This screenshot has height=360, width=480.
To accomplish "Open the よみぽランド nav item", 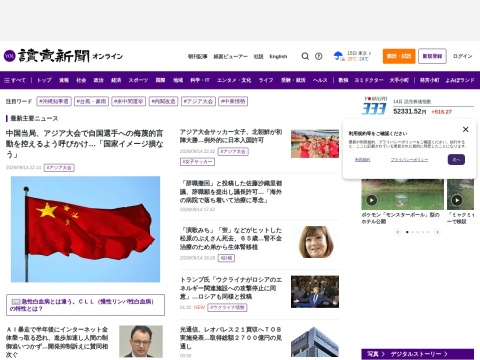I will click(460, 80).
